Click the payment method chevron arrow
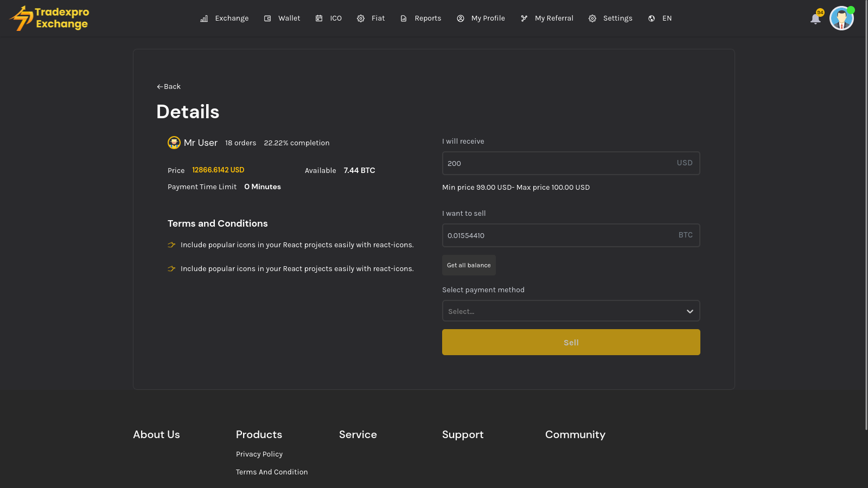Image resolution: width=868 pixels, height=488 pixels. tap(690, 311)
